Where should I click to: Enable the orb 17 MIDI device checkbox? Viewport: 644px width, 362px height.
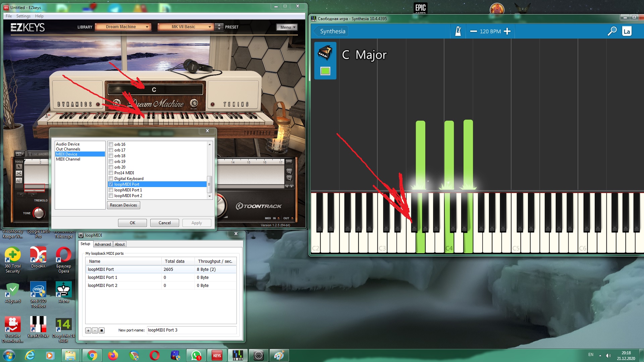pos(111,150)
